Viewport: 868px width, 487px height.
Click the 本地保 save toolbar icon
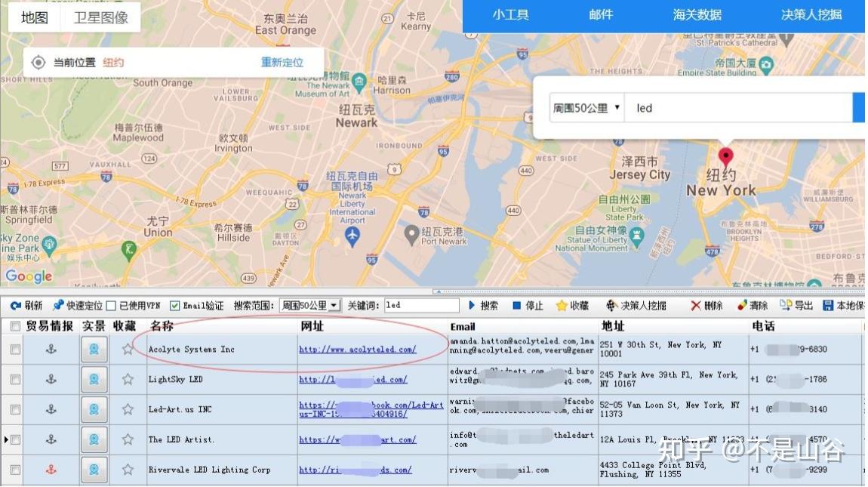[828, 306]
